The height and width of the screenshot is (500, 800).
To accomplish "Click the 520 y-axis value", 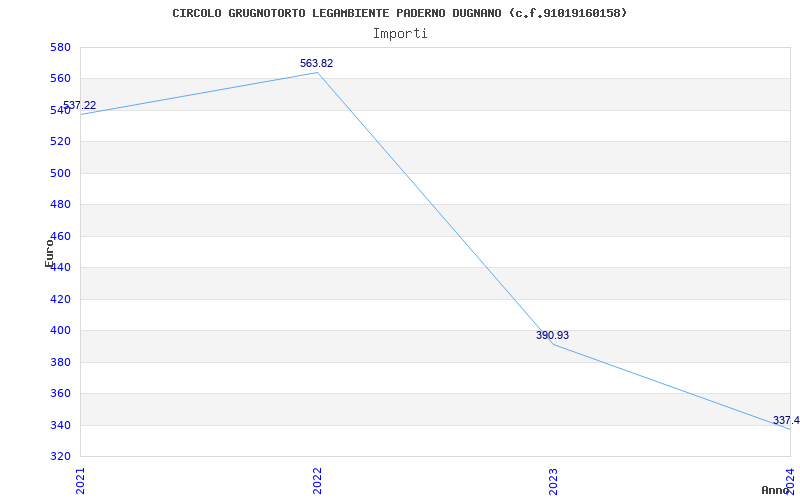I will point(60,141).
